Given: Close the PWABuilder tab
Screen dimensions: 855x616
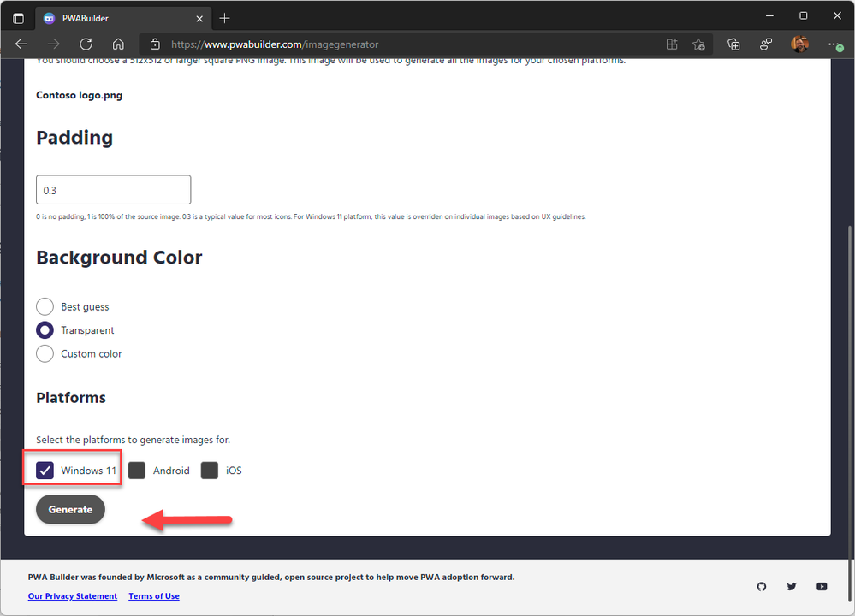Looking at the screenshot, I should pos(199,19).
